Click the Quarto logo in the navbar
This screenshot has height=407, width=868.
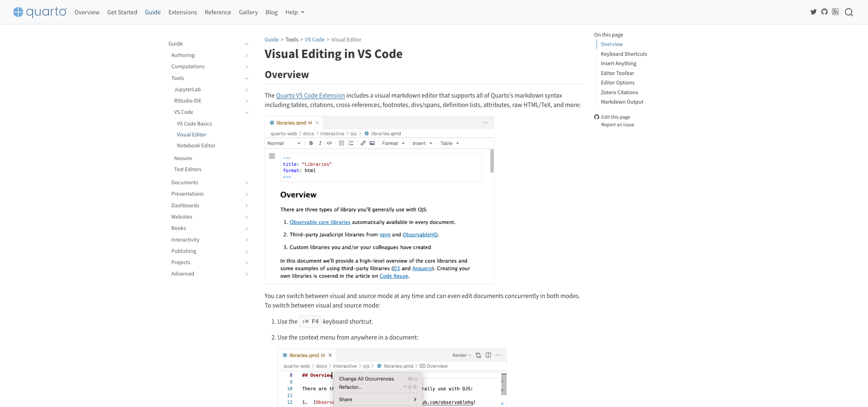click(x=40, y=12)
